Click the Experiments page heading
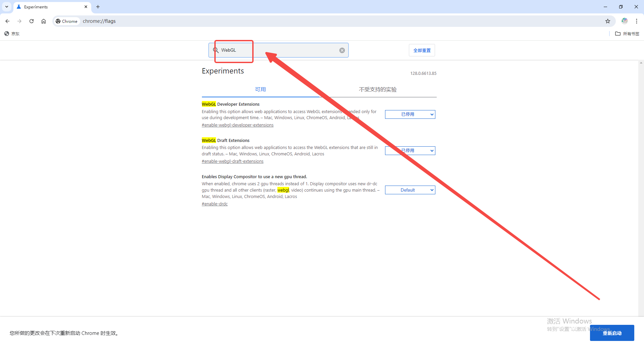 (x=223, y=71)
